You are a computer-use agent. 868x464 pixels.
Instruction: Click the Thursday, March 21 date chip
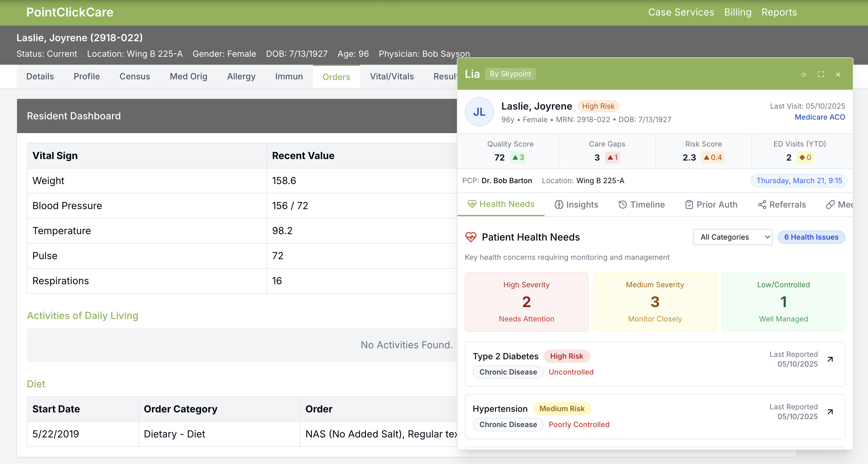799,181
